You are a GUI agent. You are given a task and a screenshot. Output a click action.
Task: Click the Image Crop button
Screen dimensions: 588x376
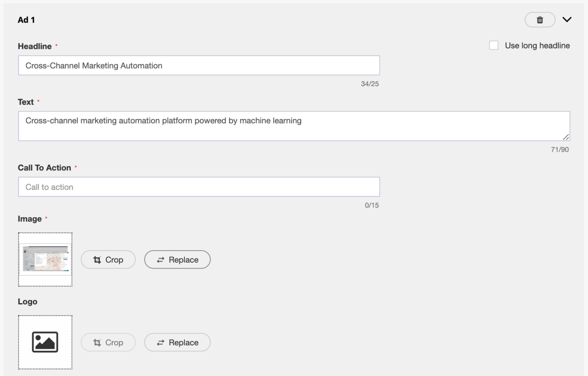point(108,259)
